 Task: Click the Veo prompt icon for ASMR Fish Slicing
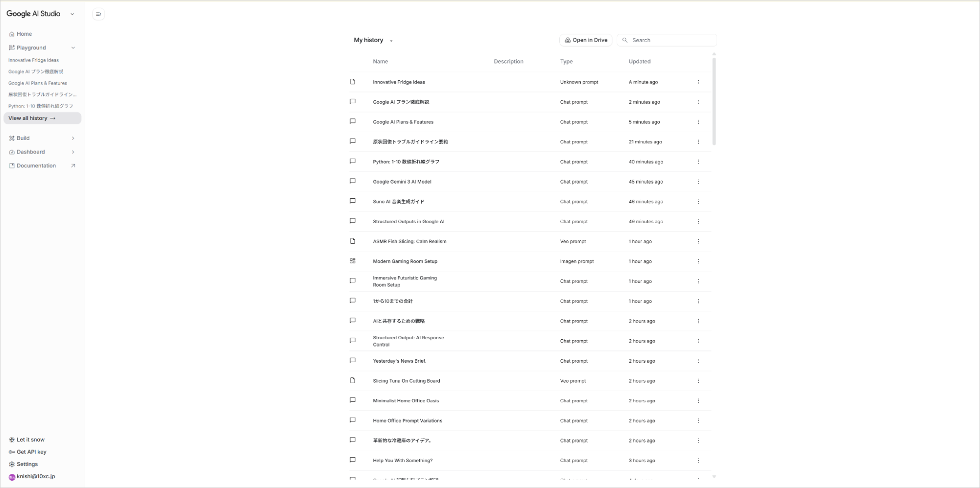click(x=352, y=241)
